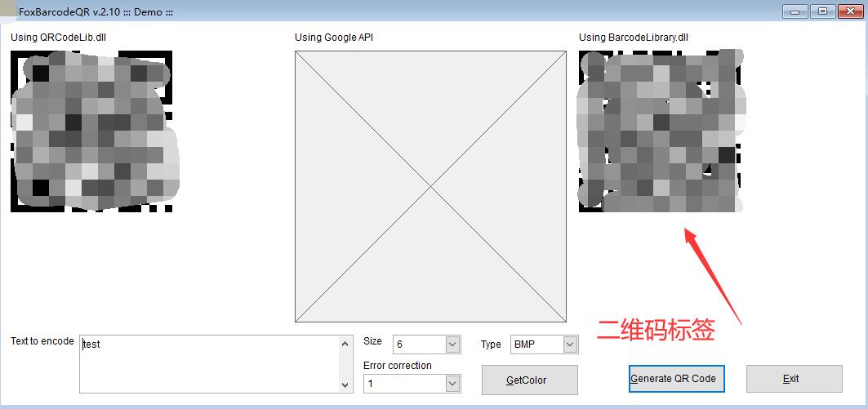Click the text box scroll down arrow
This screenshot has width=868, height=409.
point(345,384)
